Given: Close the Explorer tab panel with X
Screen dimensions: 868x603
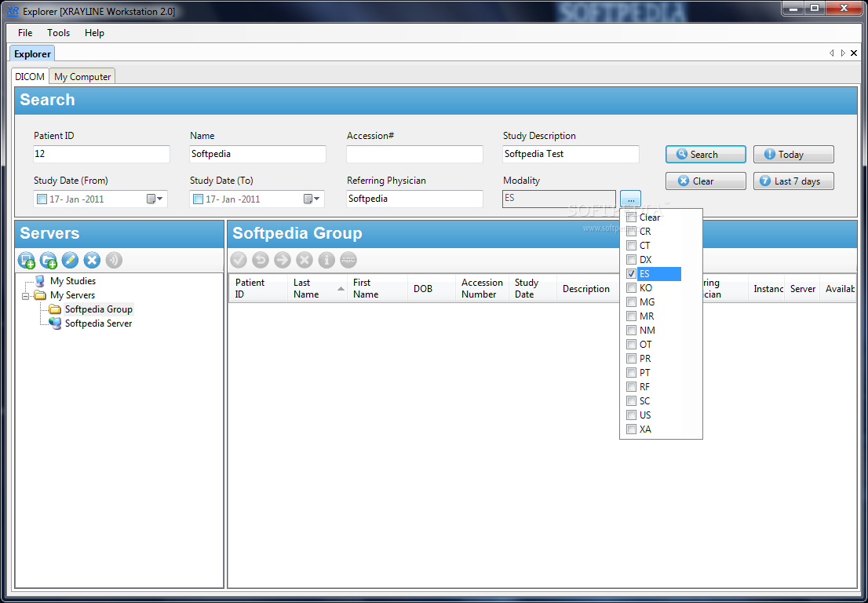Looking at the screenshot, I should [x=854, y=53].
